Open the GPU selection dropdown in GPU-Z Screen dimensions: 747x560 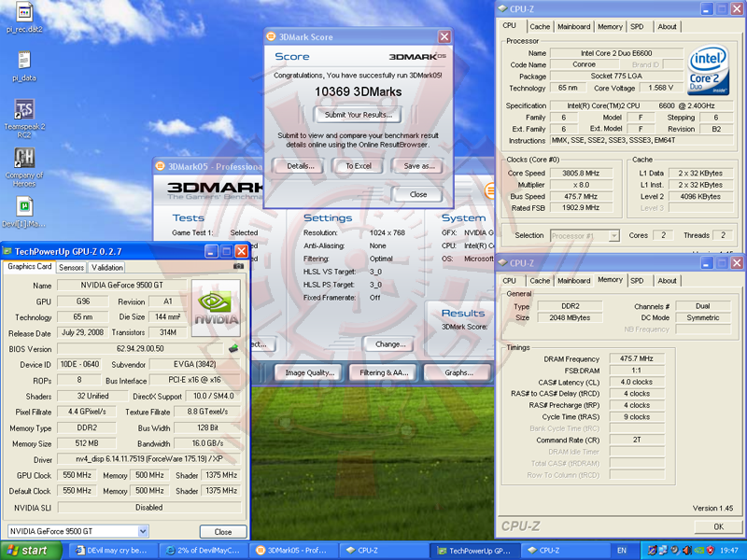click(x=143, y=531)
